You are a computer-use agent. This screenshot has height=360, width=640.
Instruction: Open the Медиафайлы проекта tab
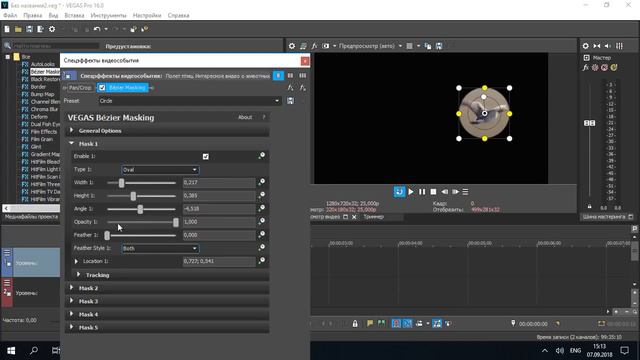31,217
